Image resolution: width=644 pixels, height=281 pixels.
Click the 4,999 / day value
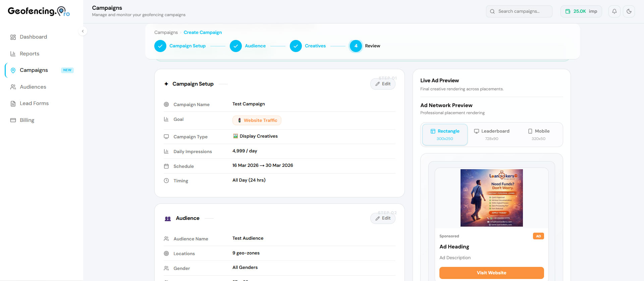tap(245, 151)
